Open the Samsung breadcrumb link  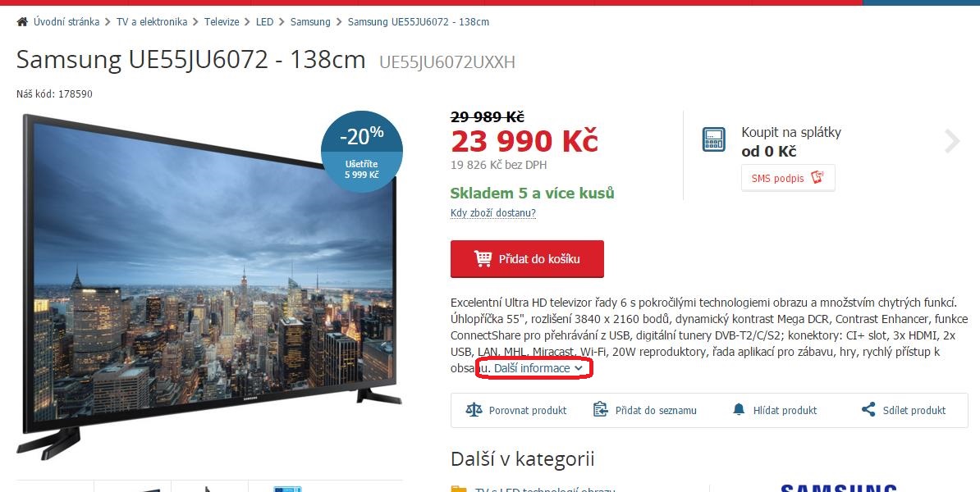click(x=310, y=22)
